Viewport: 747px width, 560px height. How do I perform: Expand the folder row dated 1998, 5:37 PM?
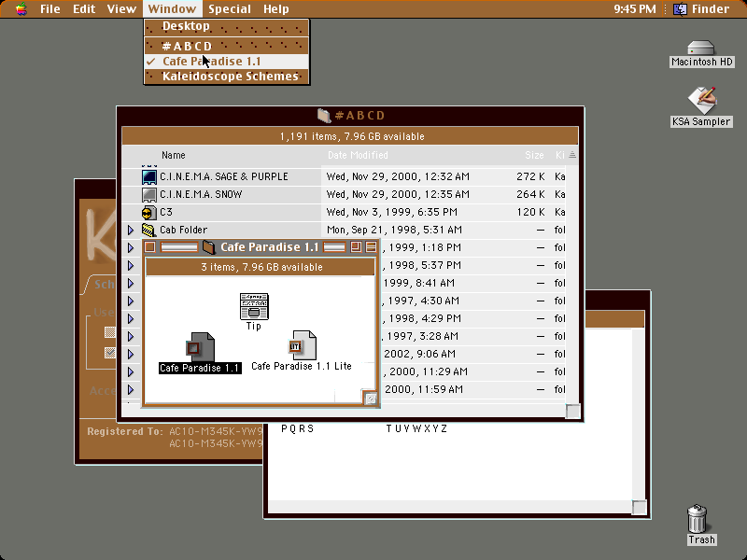point(131,265)
